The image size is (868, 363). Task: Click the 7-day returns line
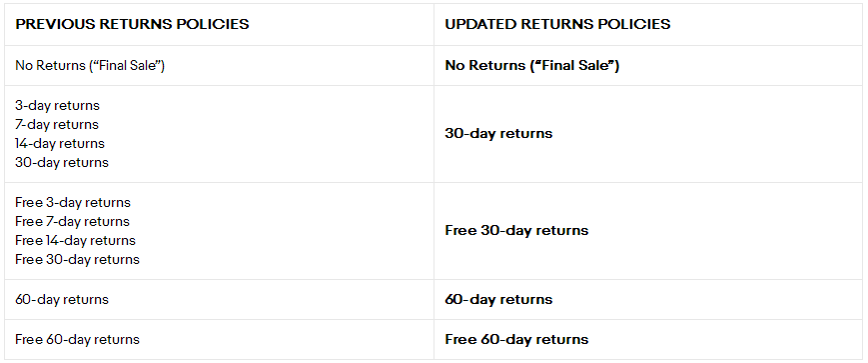[57, 124]
